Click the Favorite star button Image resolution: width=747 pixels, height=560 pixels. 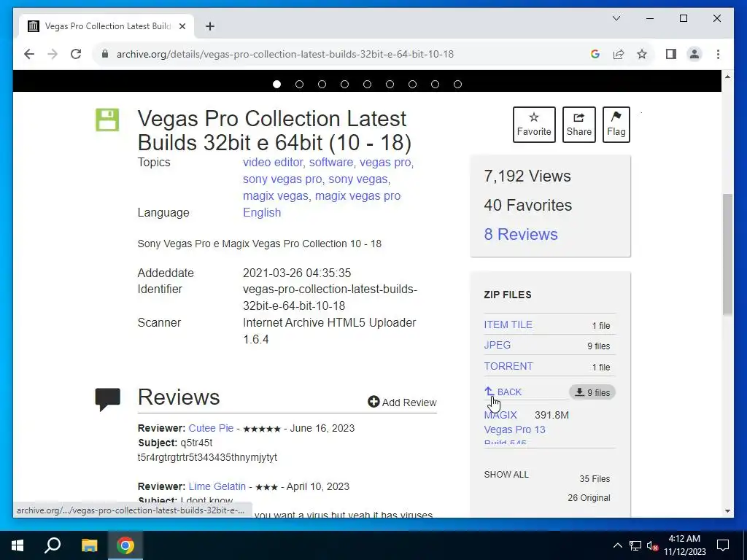click(534, 125)
